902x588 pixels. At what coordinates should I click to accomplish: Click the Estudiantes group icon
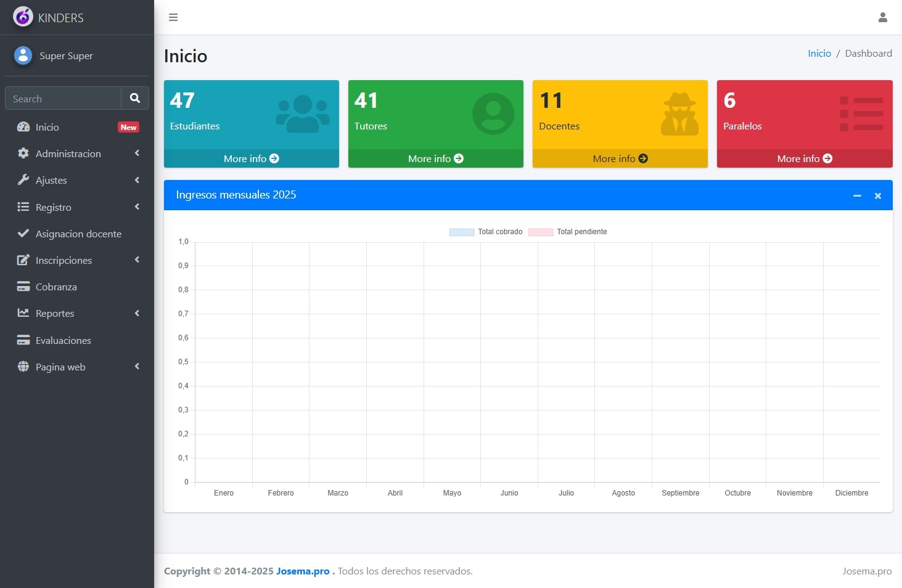[302, 114]
